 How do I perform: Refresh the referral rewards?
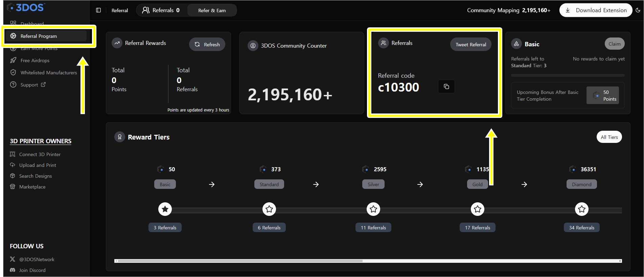pyautogui.click(x=207, y=44)
